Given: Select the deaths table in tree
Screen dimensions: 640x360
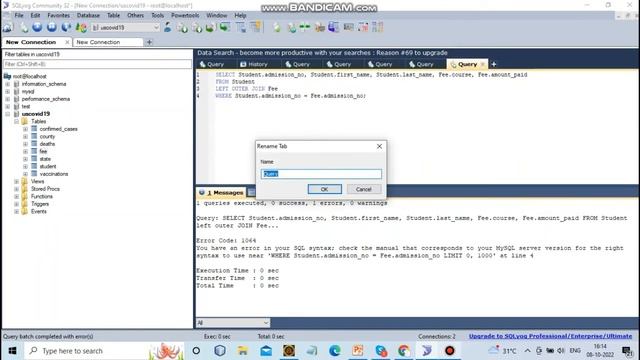Looking at the screenshot, I should click(x=47, y=144).
